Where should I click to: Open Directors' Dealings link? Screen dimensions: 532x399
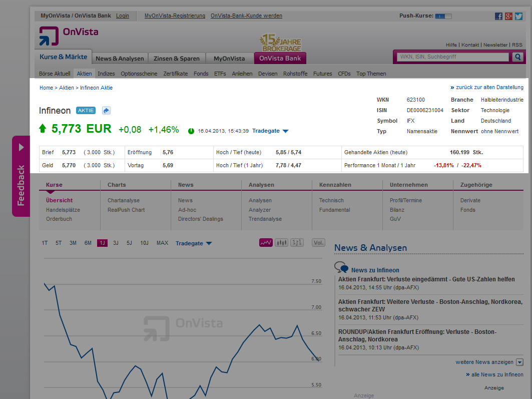(201, 219)
